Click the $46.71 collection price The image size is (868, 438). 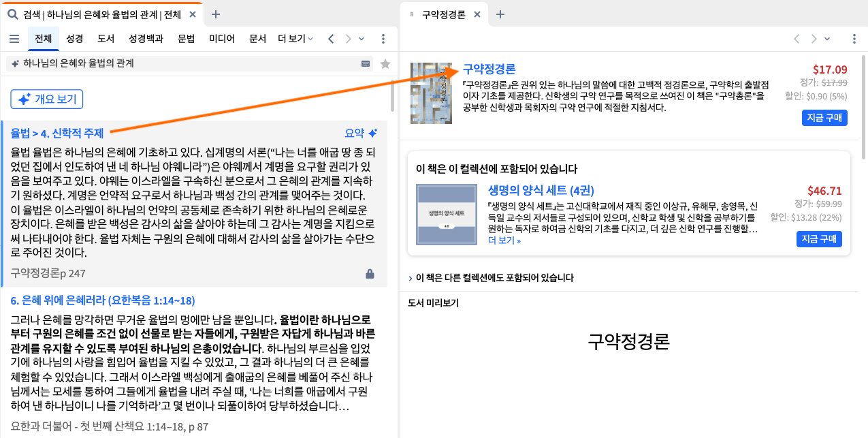click(x=824, y=191)
